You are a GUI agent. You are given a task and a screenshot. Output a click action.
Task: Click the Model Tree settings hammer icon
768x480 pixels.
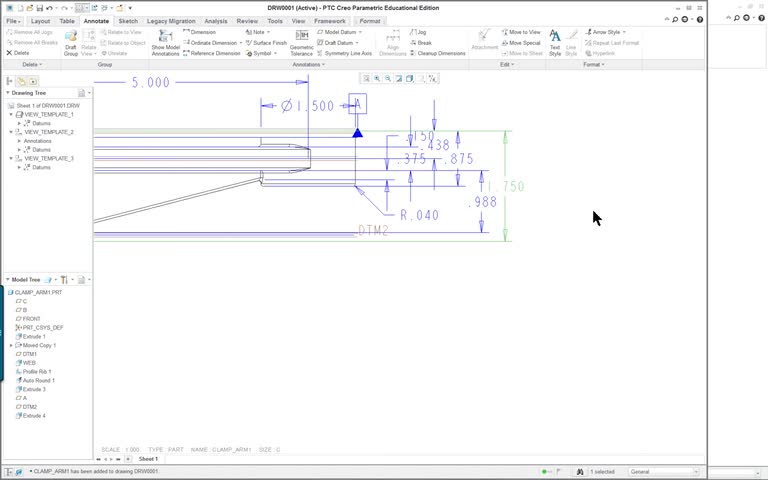[x=64, y=280]
